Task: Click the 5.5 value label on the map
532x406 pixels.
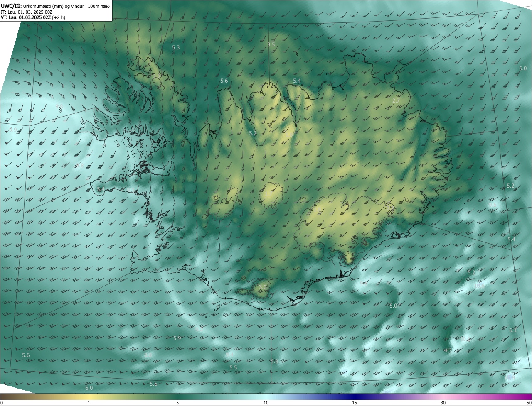Action: pyautogui.click(x=233, y=368)
